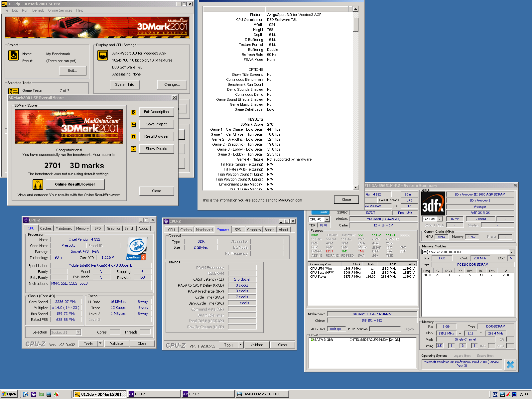Click the System Info button

coord(125,85)
